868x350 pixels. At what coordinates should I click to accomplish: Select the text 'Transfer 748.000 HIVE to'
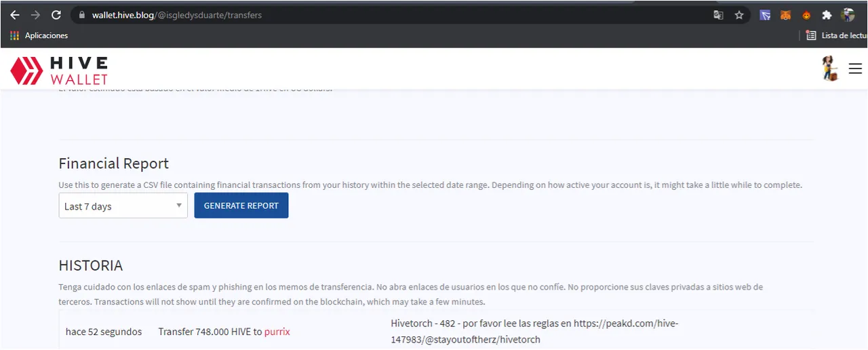210,332
